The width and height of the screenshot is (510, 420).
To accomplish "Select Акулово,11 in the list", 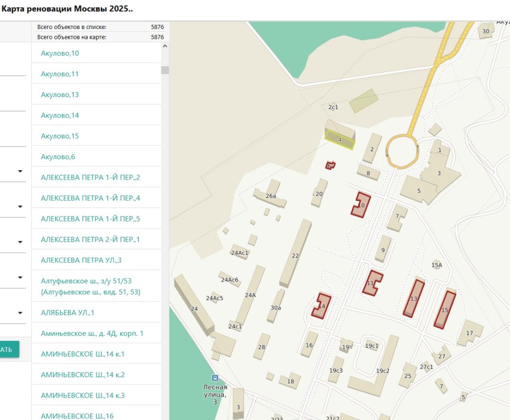I will click(x=96, y=74).
